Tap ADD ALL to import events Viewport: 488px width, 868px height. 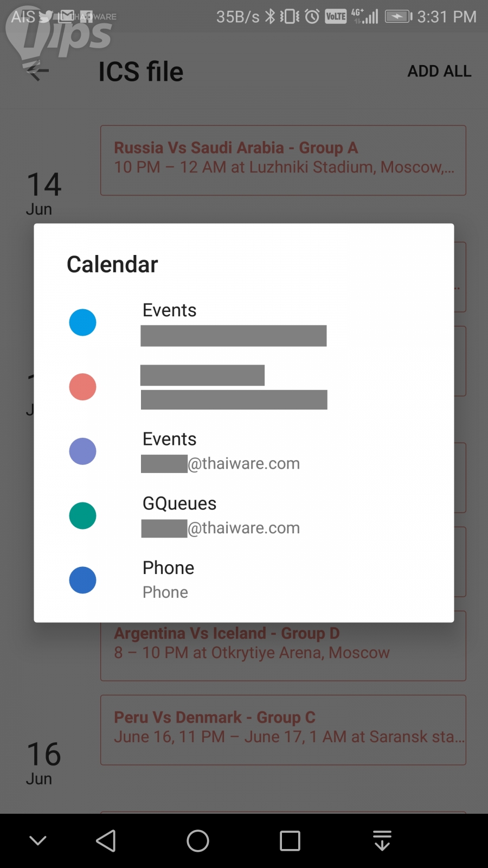pos(439,71)
